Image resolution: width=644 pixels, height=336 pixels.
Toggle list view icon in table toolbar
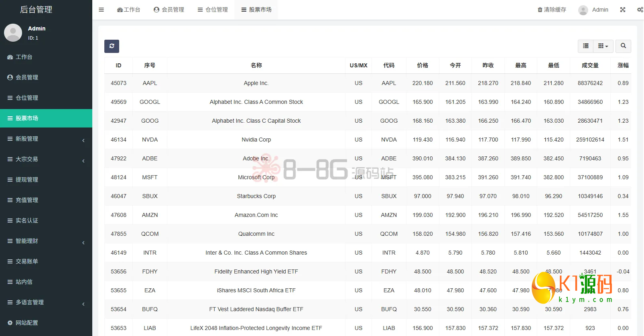pos(585,46)
